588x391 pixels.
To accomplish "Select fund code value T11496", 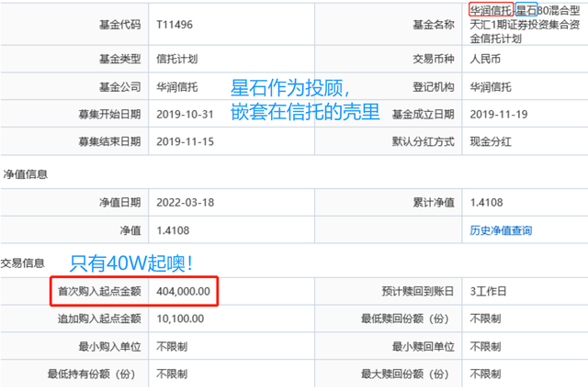I will tap(175, 25).
